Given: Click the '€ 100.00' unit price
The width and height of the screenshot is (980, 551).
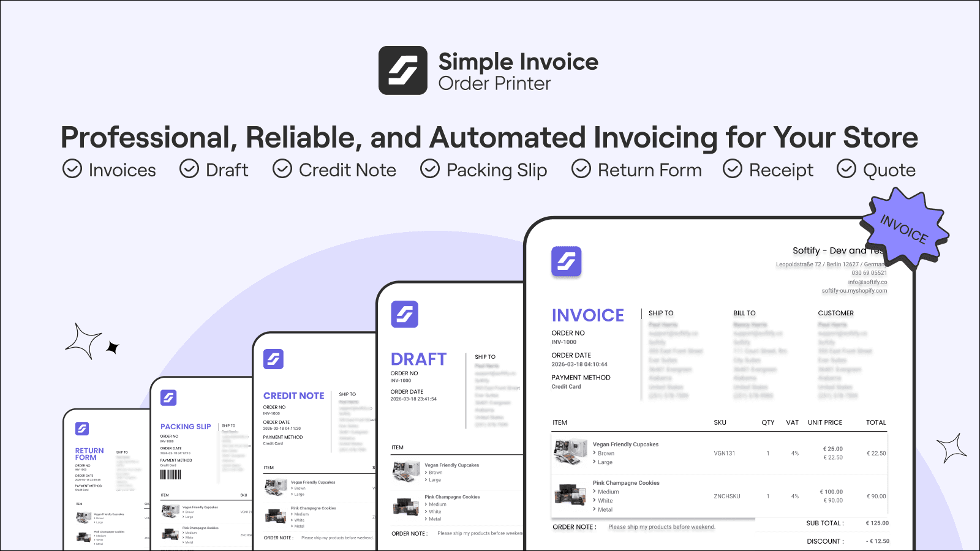Looking at the screenshot, I should [x=831, y=492].
